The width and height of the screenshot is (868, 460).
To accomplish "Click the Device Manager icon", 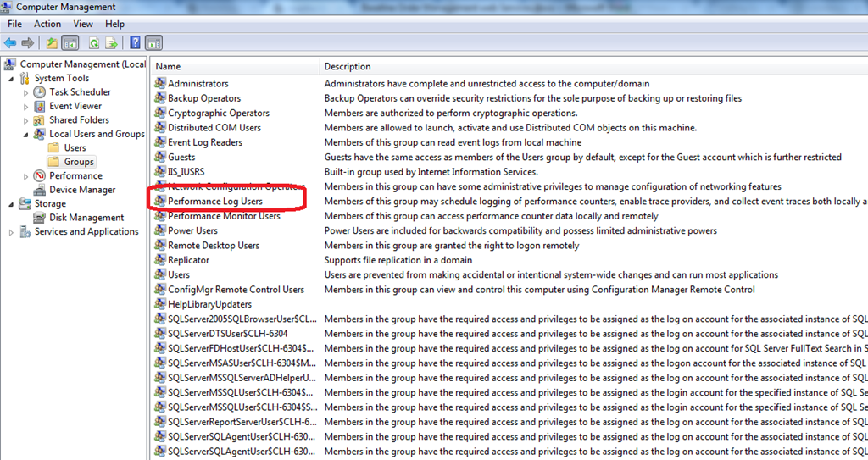I will tap(39, 190).
